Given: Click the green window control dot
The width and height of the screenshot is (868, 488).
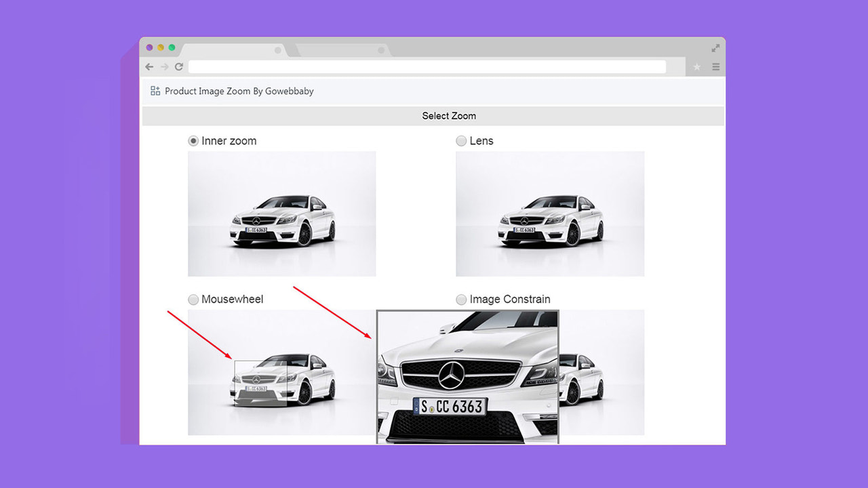Looking at the screenshot, I should pos(172,47).
